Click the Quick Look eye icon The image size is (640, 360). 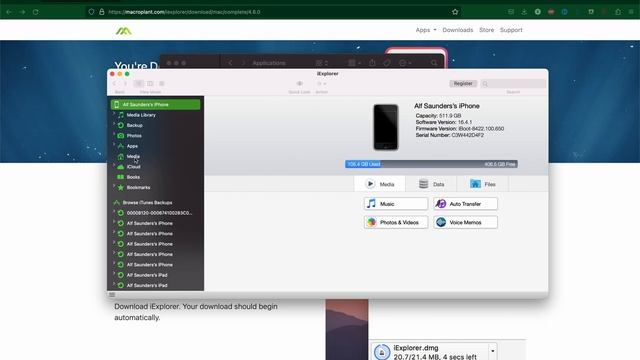[x=300, y=84]
